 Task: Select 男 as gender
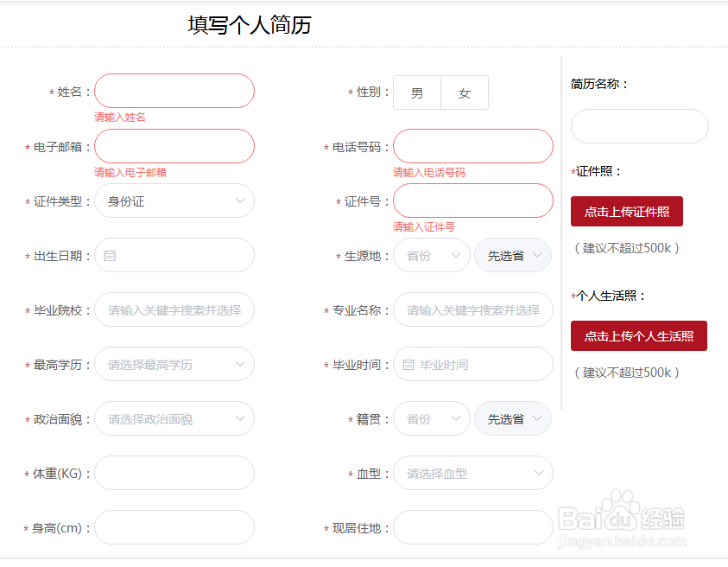pyautogui.click(x=417, y=92)
